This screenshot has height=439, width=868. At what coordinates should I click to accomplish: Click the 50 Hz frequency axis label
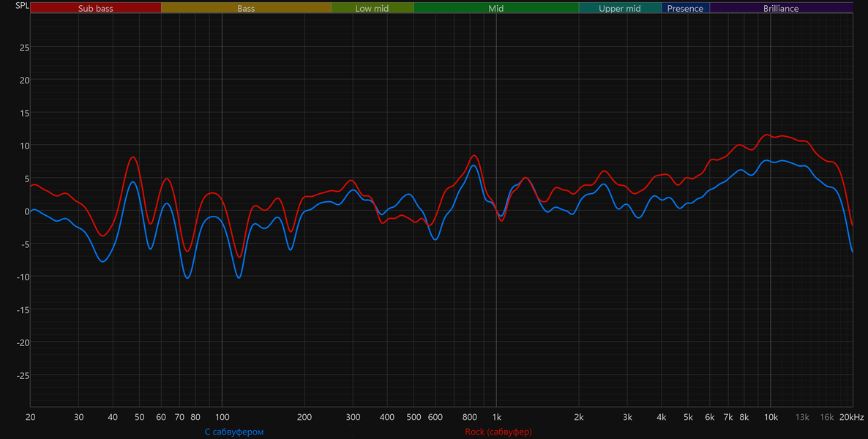point(140,417)
